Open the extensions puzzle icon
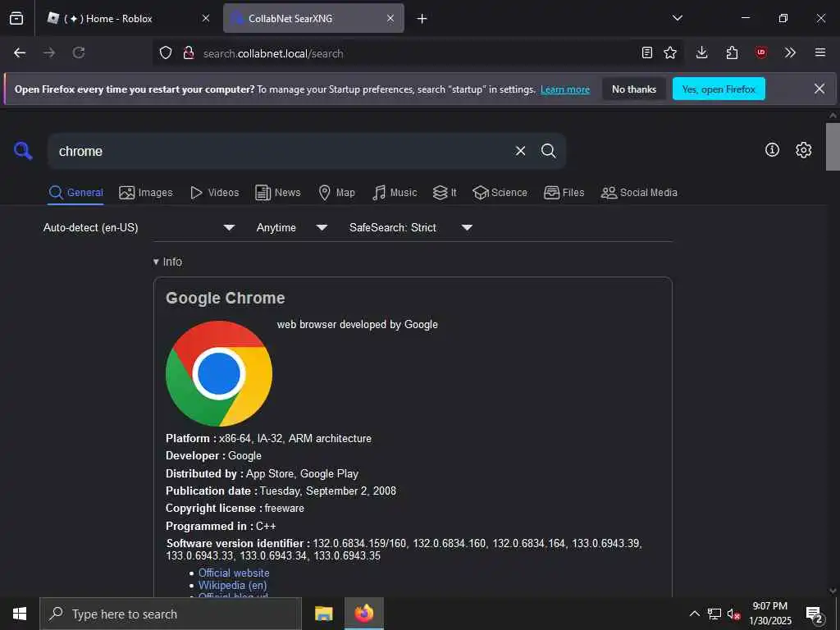The image size is (840, 630). (732, 52)
